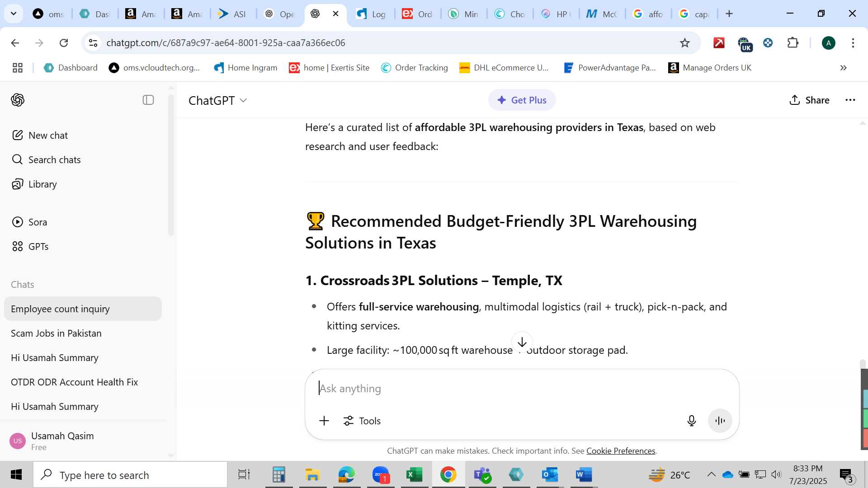
Task: Open the Cookie Preferences link
Action: click(621, 451)
